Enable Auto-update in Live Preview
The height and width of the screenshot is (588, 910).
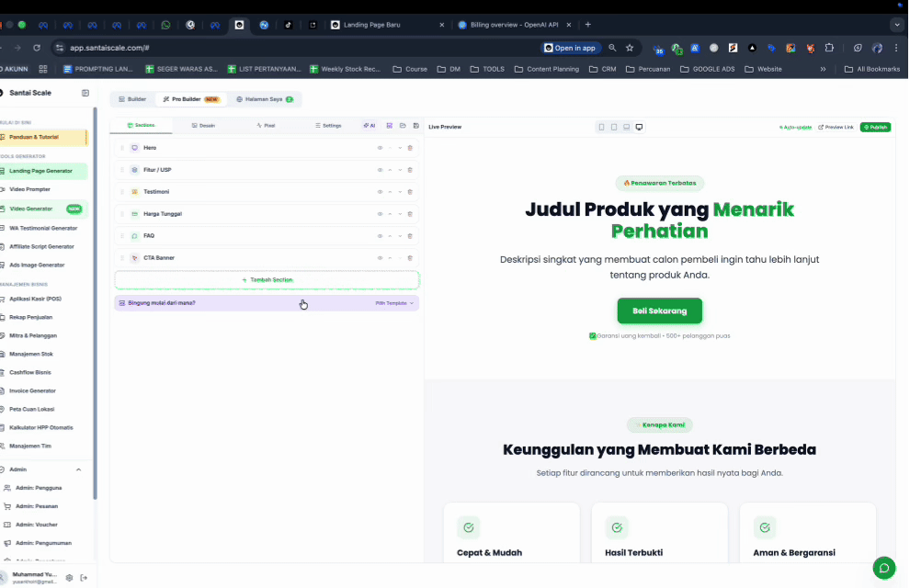(795, 127)
